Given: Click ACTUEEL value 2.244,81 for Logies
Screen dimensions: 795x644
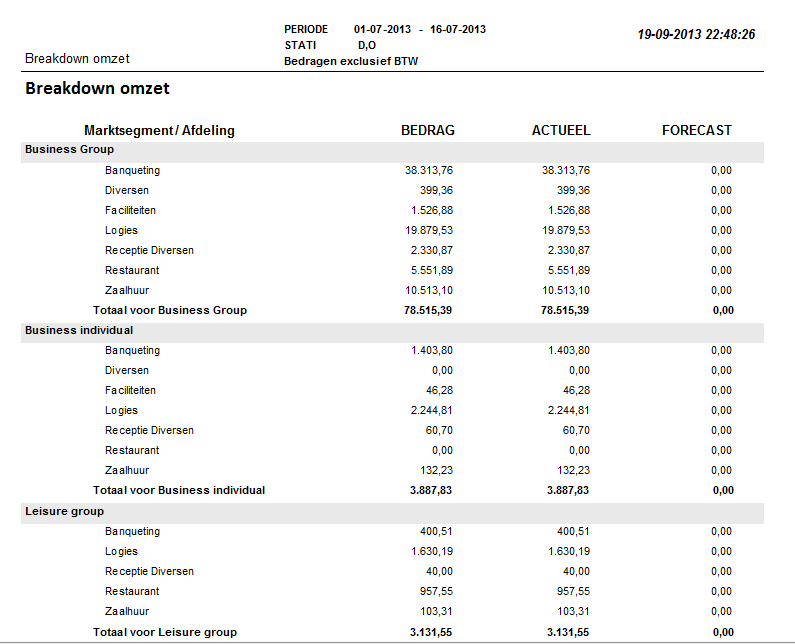Looking at the screenshot, I should click(x=568, y=410).
